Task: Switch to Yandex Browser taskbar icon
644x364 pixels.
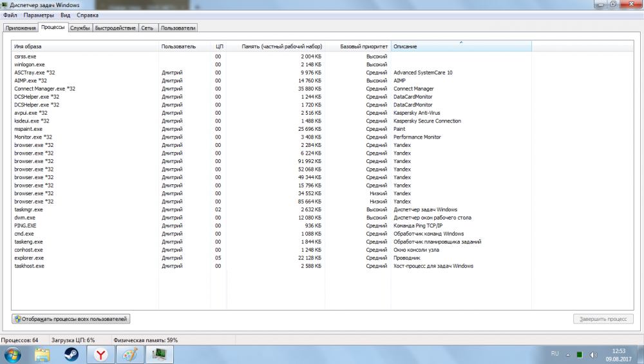Action: click(x=101, y=354)
